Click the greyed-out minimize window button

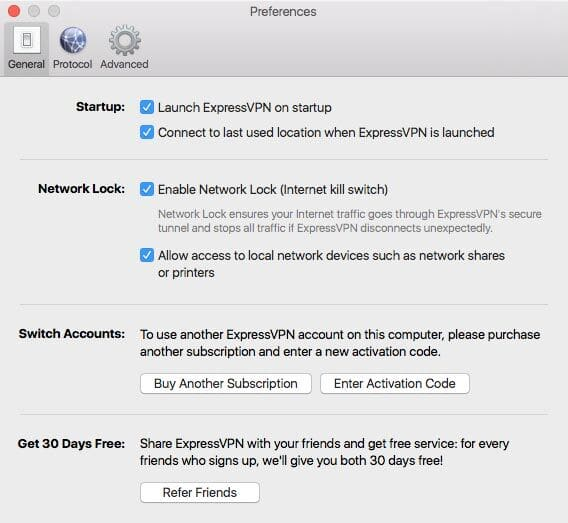(34, 11)
